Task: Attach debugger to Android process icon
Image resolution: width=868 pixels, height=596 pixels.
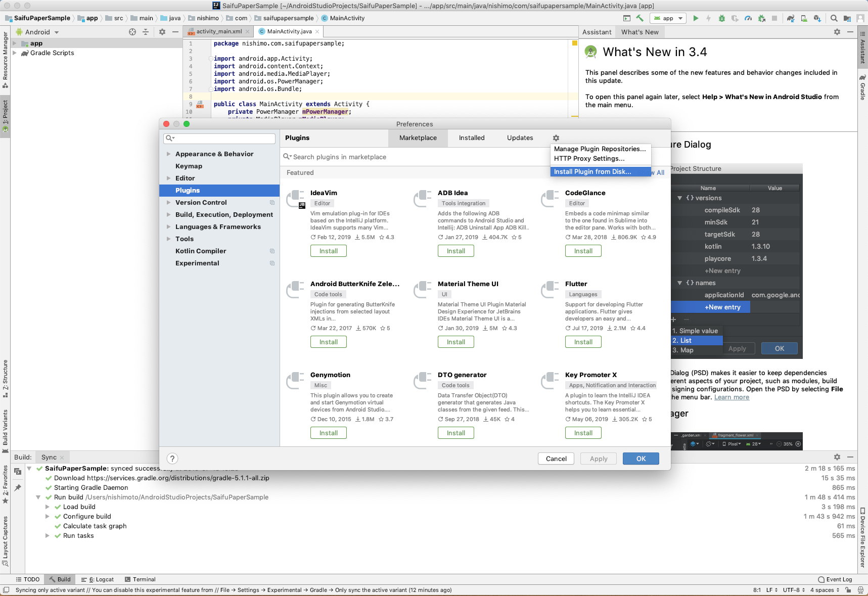Action: (x=762, y=18)
